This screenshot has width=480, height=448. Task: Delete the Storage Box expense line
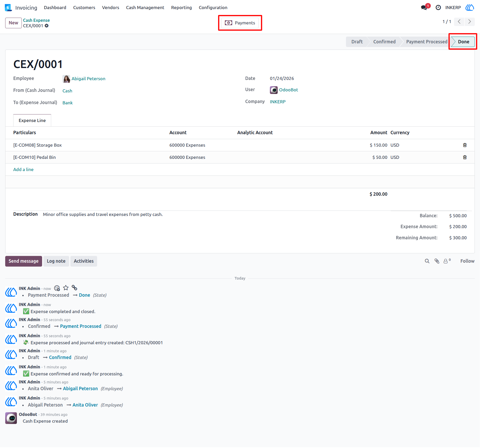pyautogui.click(x=465, y=145)
